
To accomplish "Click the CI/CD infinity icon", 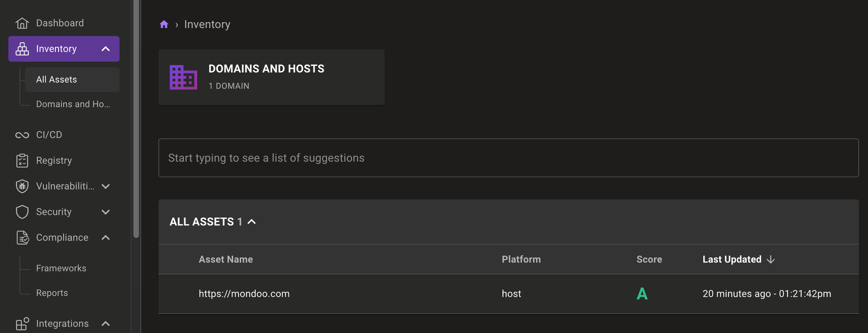I will [x=22, y=135].
